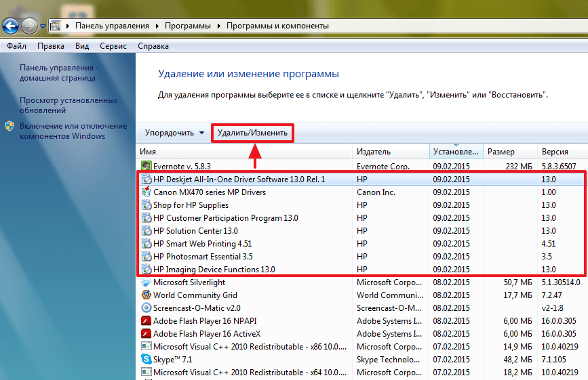Select World Community Grid entry name
Image resolution: width=588 pixels, height=380 pixels.
point(195,295)
